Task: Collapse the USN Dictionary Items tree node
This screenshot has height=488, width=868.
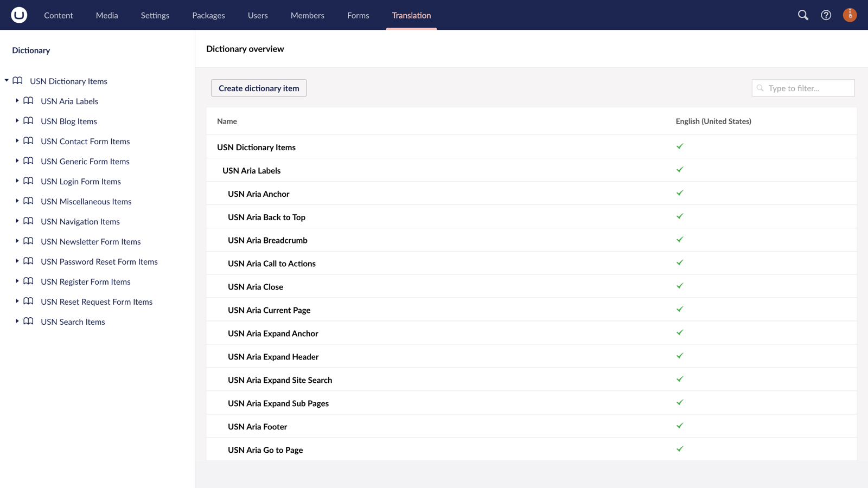Action: coord(7,81)
